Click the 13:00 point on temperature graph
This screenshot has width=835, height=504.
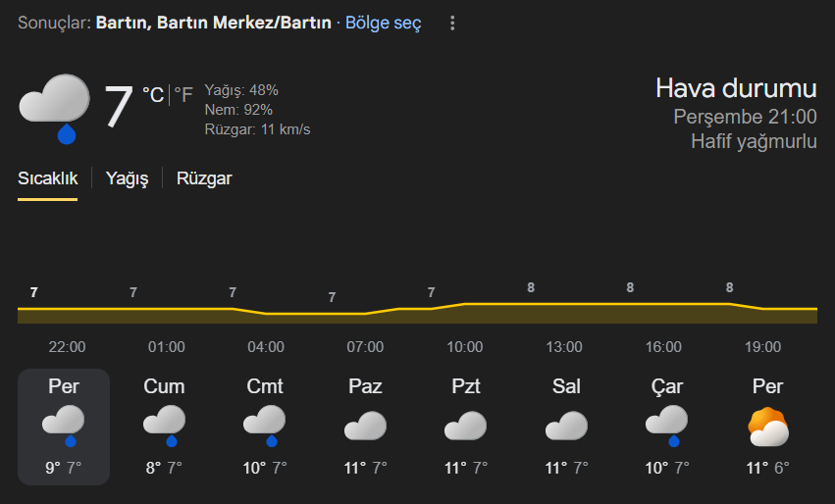point(531,304)
